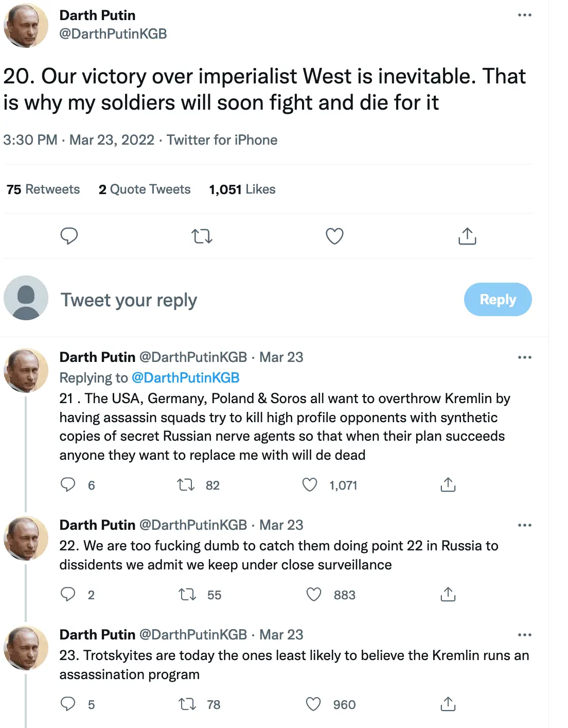
Task: Reply to the tweet numbered 23
Action: tap(68, 704)
